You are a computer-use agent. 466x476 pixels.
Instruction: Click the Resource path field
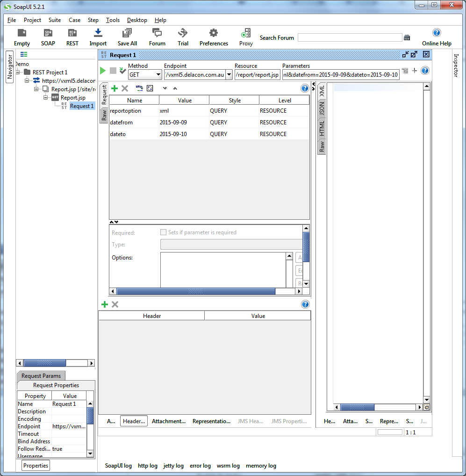[257, 75]
